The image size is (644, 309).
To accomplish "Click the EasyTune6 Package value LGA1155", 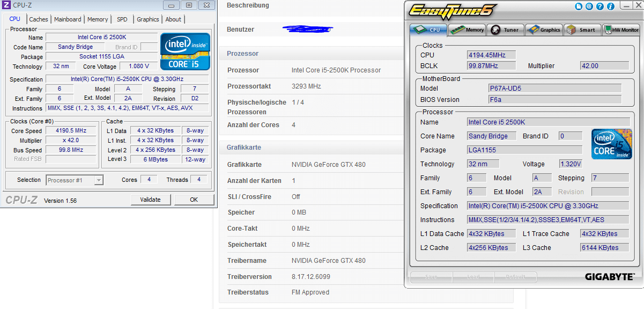I will pyautogui.click(x=525, y=150).
